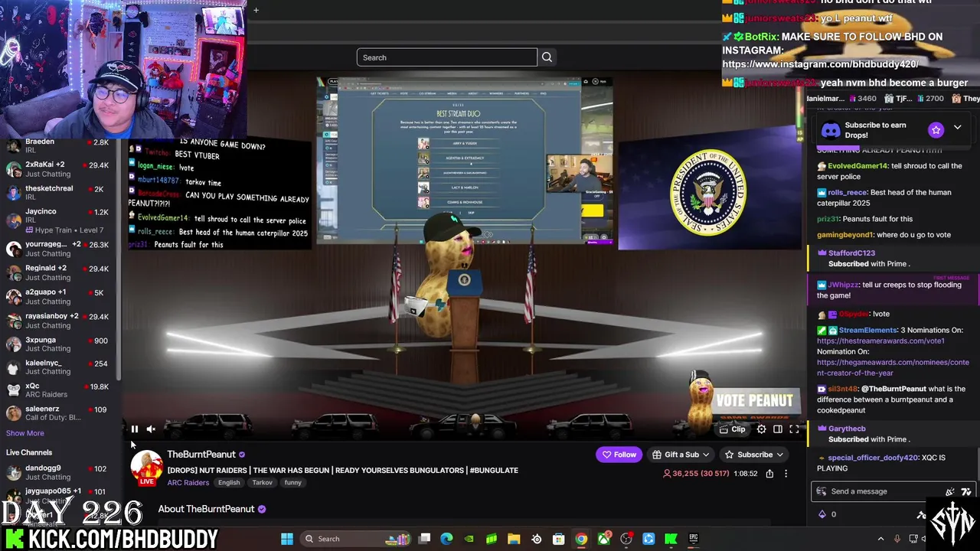Open a2guapo channel in sidebar

click(x=57, y=296)
